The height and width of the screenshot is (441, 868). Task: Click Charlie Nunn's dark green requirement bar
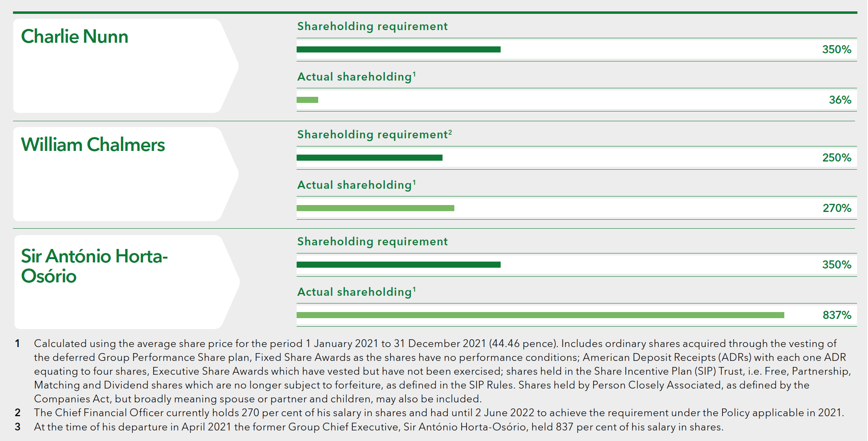click(x=398, y=50)
